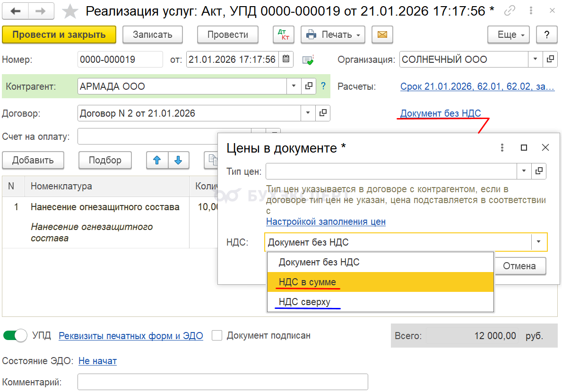Close the Цены в документе dialog
The image size is (562, 392).
545,147
